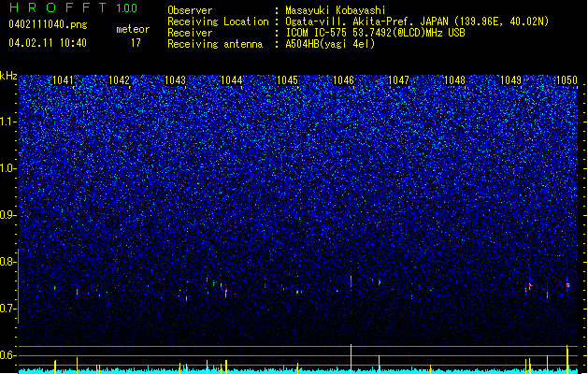Screen dimensions: 588x374
Task: Click the date stamp 04.02.11 10:40
Action: tap(48, 43)
